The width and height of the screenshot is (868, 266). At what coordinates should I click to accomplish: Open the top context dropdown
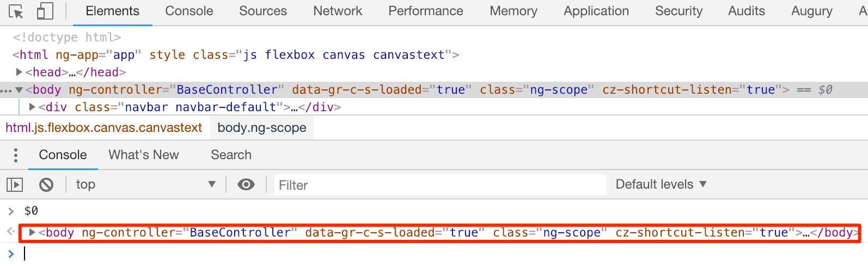[x=145, y=185]
